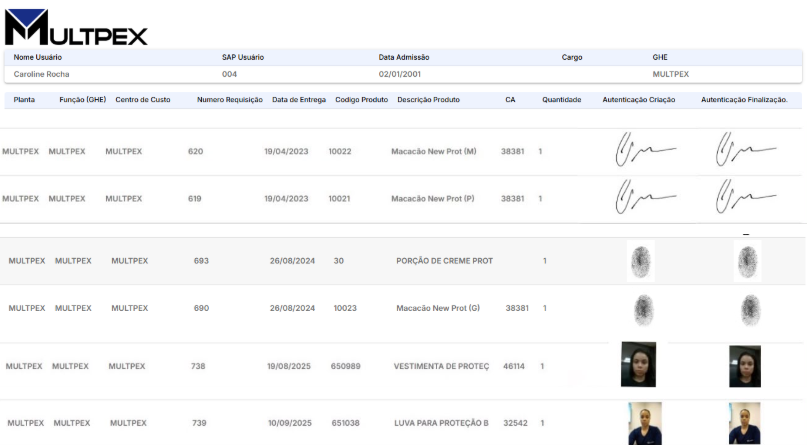Select product LUVA PARA PROTEÇÃO B
The height and width of the screenshot is (445, 807).
442,423
